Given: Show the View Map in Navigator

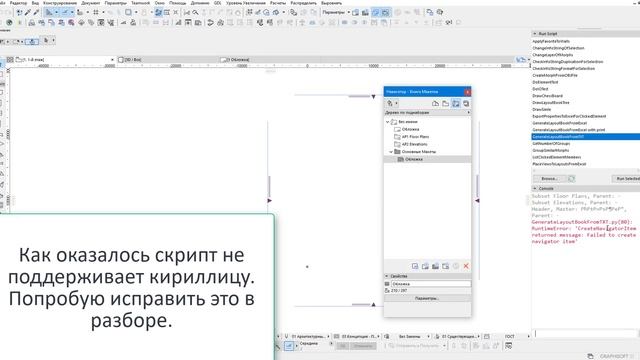Looking at the screenshot, I should coord(446,104).
